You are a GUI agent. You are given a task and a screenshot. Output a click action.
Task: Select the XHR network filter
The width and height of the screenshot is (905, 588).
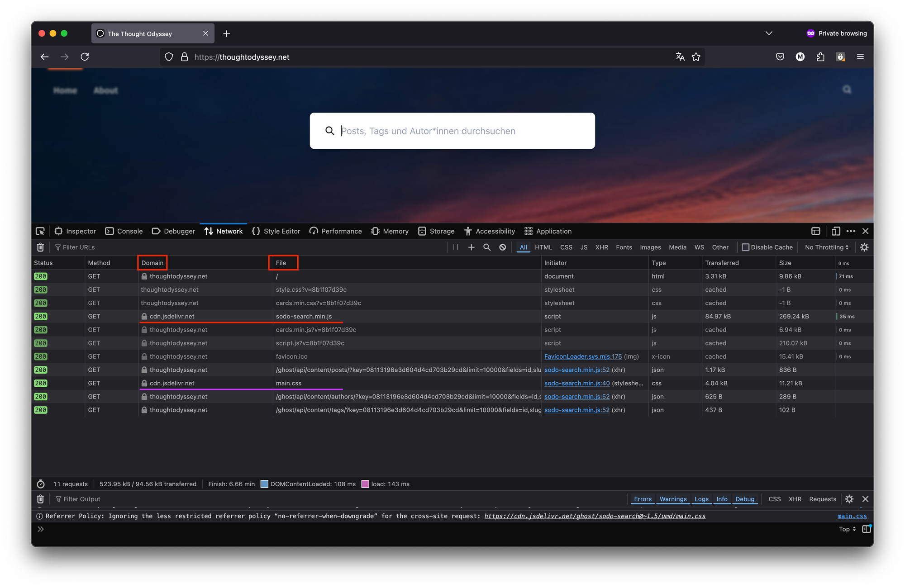[601, 247]
